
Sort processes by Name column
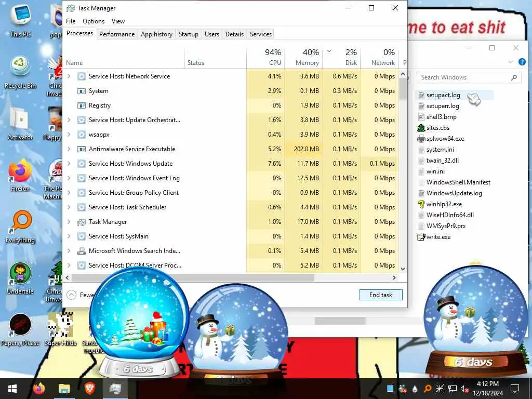(124, 57)
